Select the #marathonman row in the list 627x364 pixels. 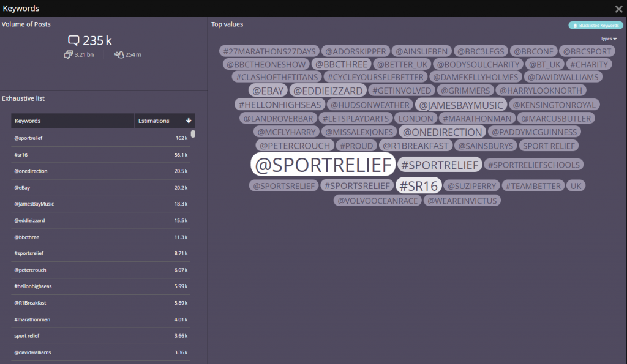coord(101,320)
